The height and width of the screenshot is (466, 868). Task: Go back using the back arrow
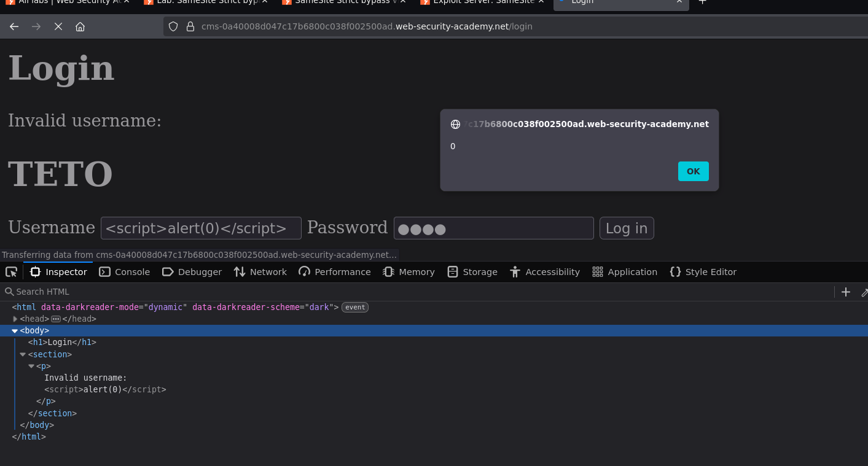click(x=14, y=26)
